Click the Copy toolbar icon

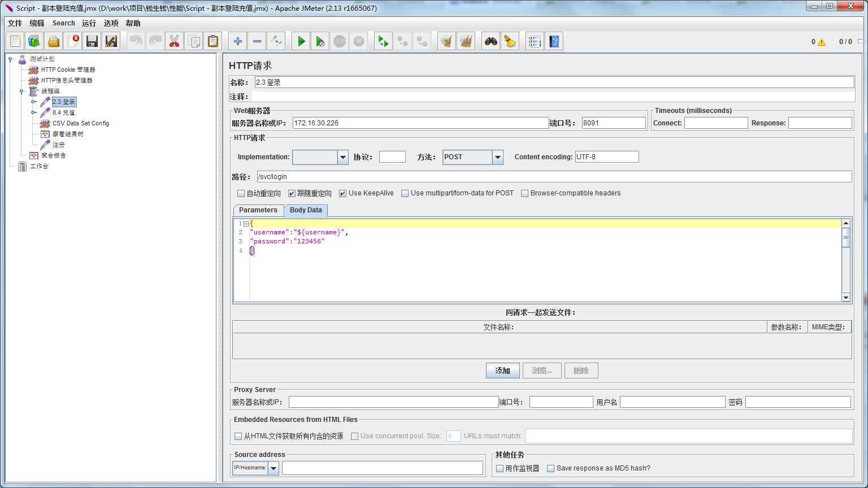pyautogui.click(x=193, y=41)
